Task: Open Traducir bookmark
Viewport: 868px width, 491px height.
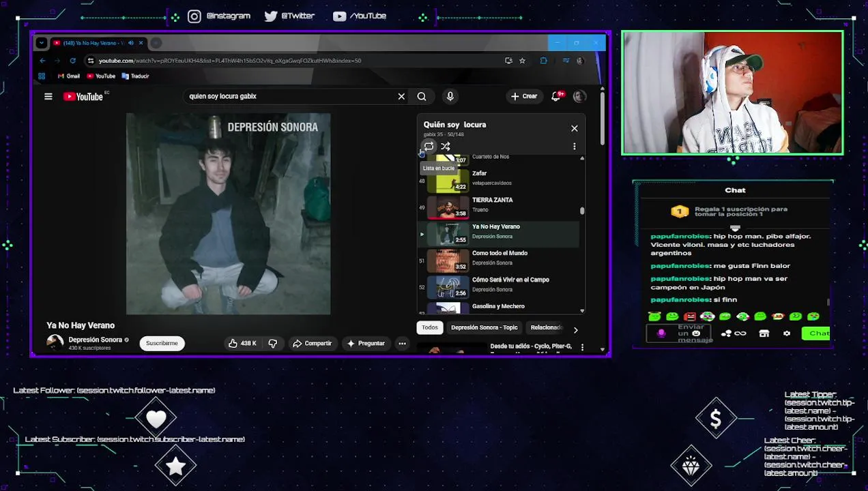Action: pyautogui.click(x=135, y=76)
